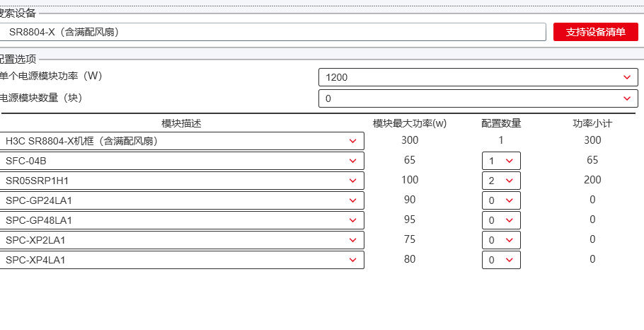Click max power value 90 for SPC-GP24LA1
Viewport: 644px width, 330px height.
pos(410,200)
